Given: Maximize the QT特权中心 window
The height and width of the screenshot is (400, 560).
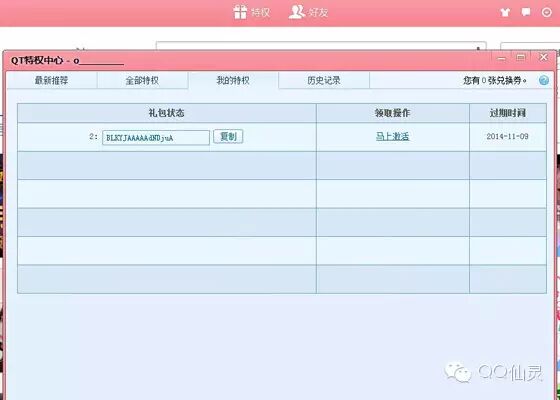Looking at the screenshot, I should click(521, 58).
